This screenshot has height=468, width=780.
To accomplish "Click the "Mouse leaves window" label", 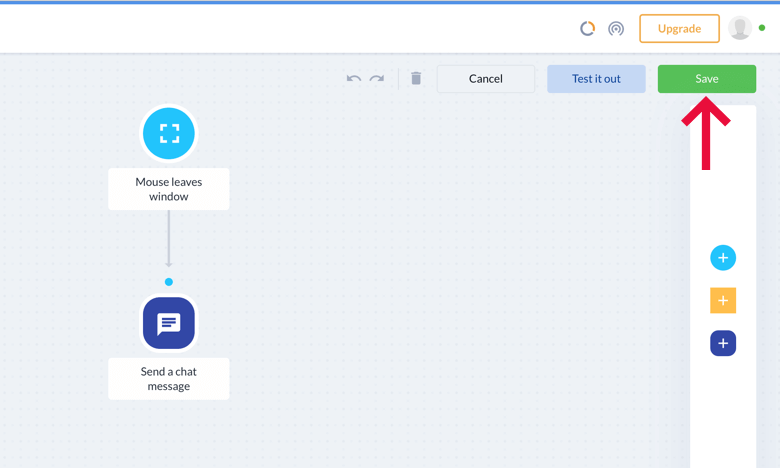I will point(169,189).
